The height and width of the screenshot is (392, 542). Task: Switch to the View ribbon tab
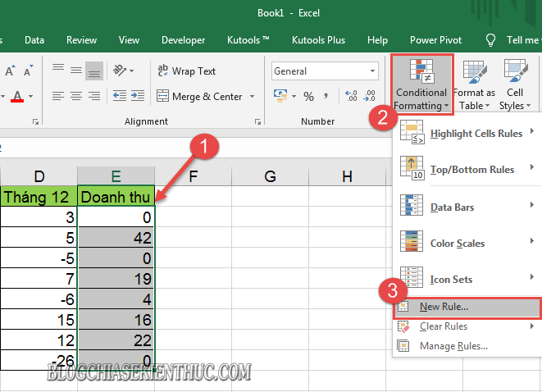point(129,40)
